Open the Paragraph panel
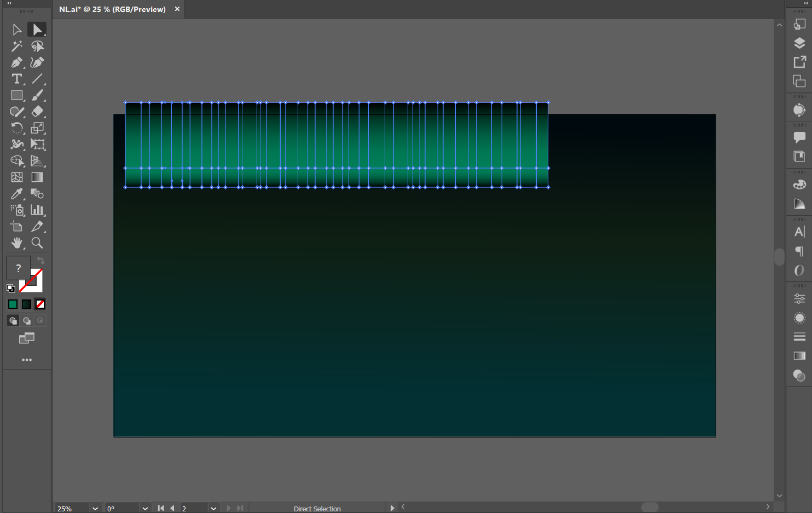Image resolution: width=812 pixels, height=513 pixels. (799, 251)
